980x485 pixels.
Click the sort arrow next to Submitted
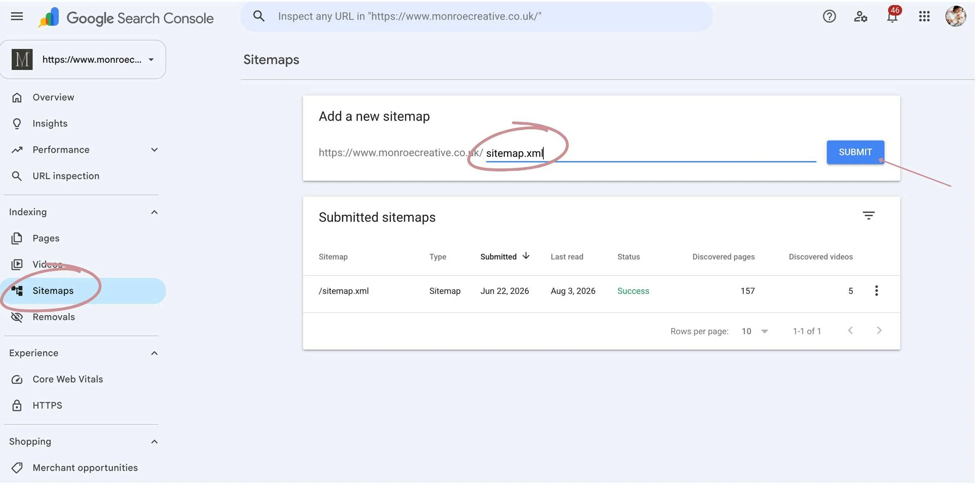526,256
